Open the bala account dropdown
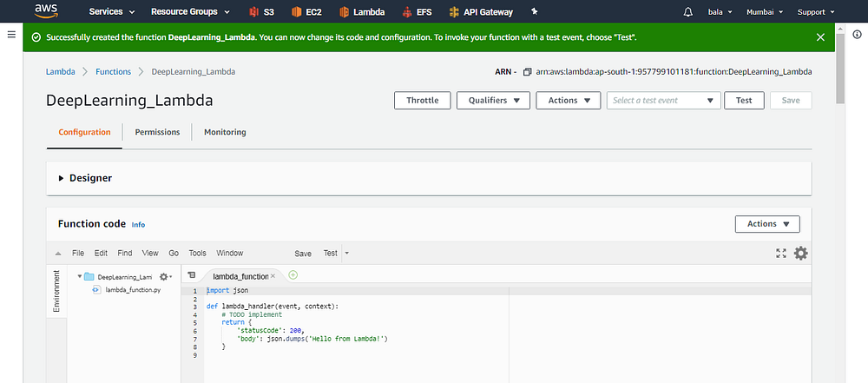Image resolution: width=868 pixels, height=383 pixels. [720, 11]
